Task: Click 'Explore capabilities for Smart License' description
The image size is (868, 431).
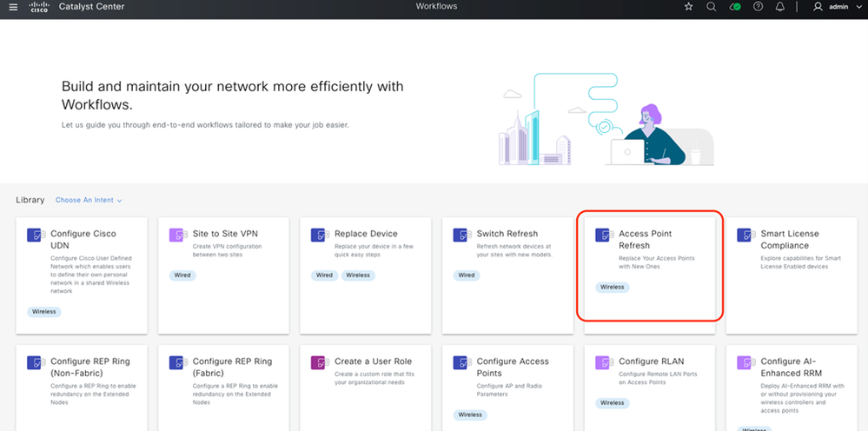Action: pos(800,262)
